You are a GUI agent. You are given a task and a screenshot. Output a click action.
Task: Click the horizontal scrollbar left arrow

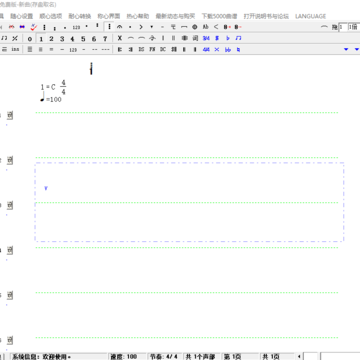pos(299,357)
